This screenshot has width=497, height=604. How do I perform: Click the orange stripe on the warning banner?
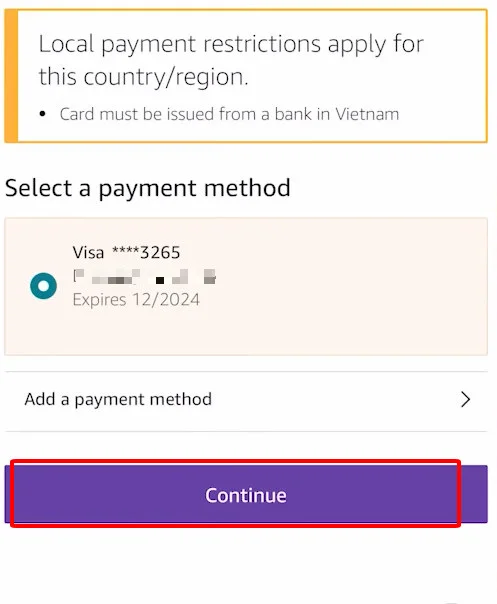point(11,76)
